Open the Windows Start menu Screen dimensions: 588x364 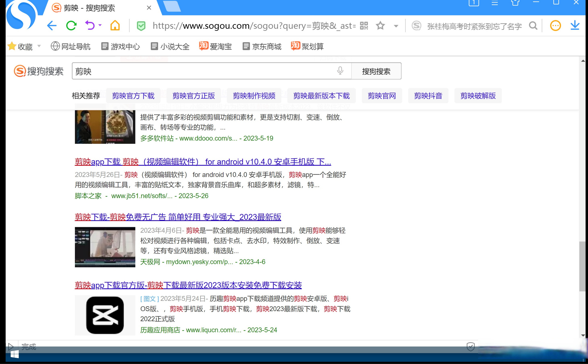[x=15, y=354]
